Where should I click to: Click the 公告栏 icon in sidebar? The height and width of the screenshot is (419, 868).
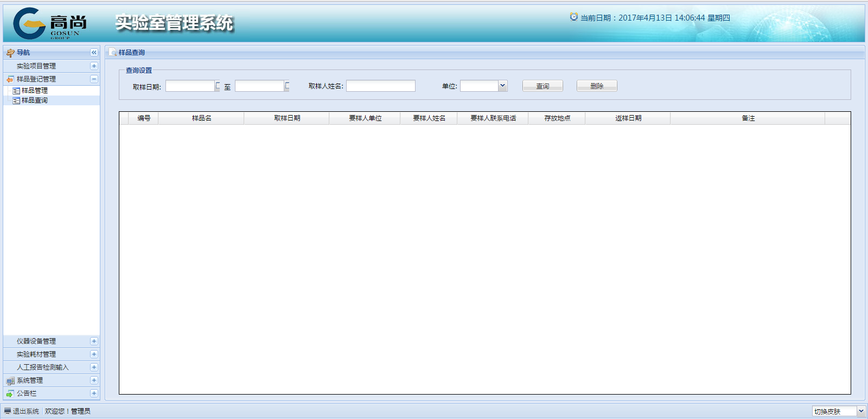click(10, 394)
